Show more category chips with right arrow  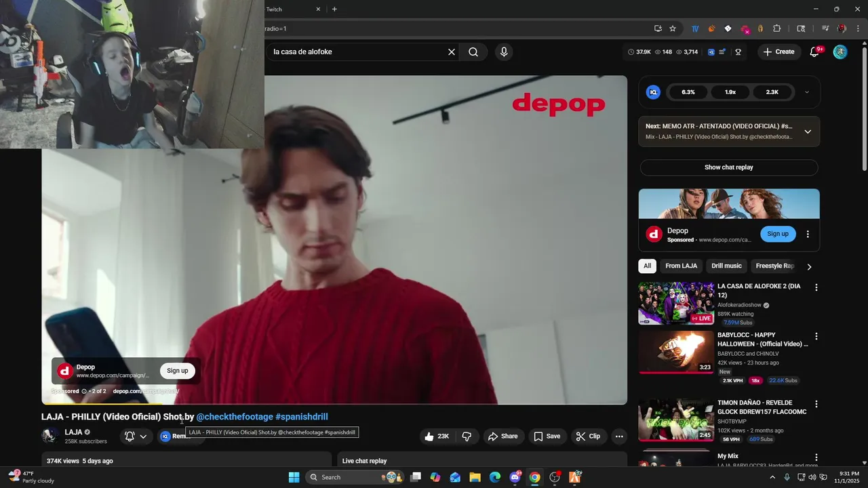tap(809, 266)
